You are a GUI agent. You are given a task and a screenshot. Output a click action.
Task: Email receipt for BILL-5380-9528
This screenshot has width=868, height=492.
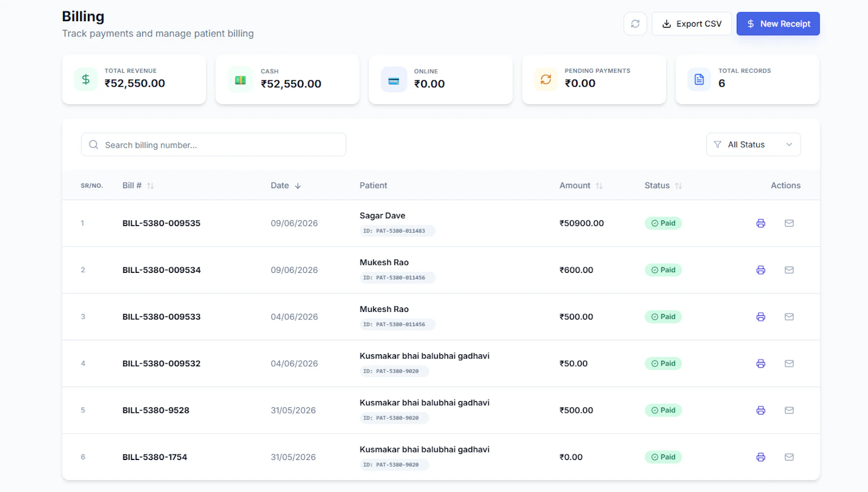(789, 411)
